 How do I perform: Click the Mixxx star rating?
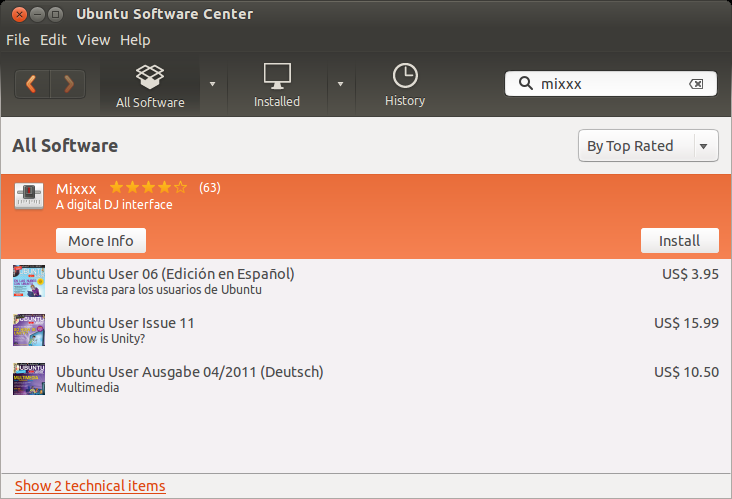coord(148,187)
